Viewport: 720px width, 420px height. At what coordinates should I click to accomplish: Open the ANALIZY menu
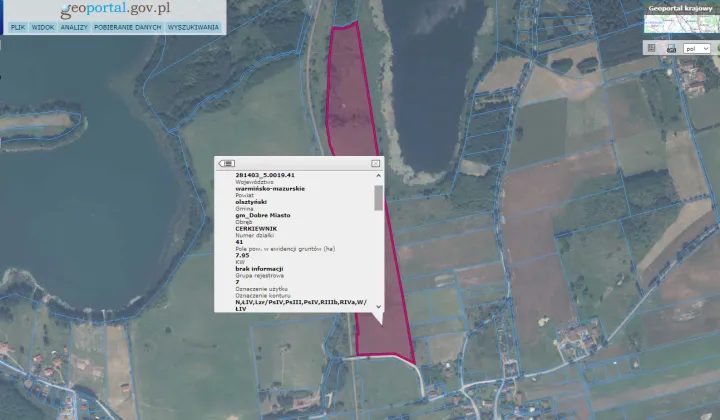coord(74,28)
